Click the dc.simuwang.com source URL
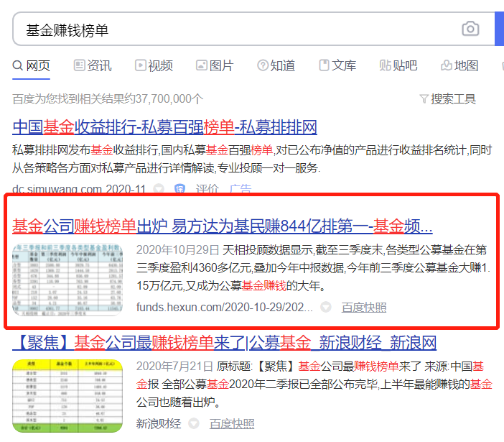This screenshot has width=504, height=442. [79, 189]
